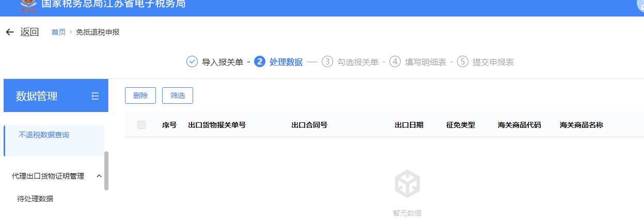Open 不退税数据查询 in the sidebar
Screen dimensions: 644x224
pyautogui.click(x=44, y=135)
